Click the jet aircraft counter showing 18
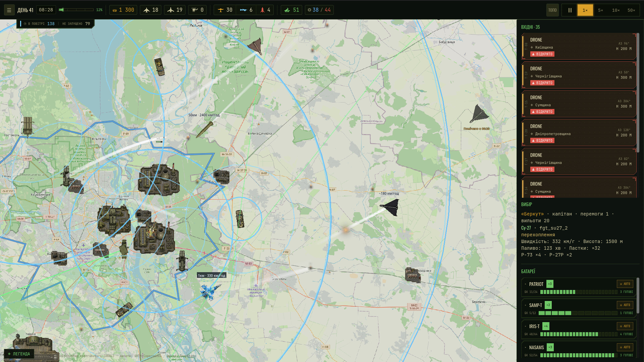This screenshot has width=644, height=362. [151, 10]
